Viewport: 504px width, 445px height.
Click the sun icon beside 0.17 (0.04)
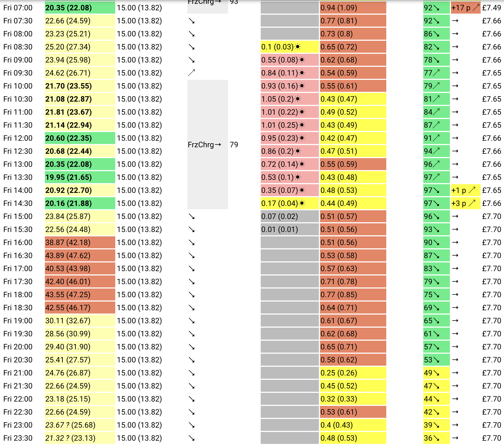302,203
